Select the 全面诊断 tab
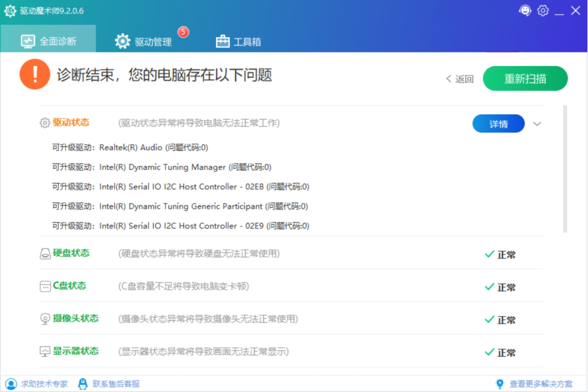Image resolution: width=588 pixels, height=392 pixels. pos(48,41)
